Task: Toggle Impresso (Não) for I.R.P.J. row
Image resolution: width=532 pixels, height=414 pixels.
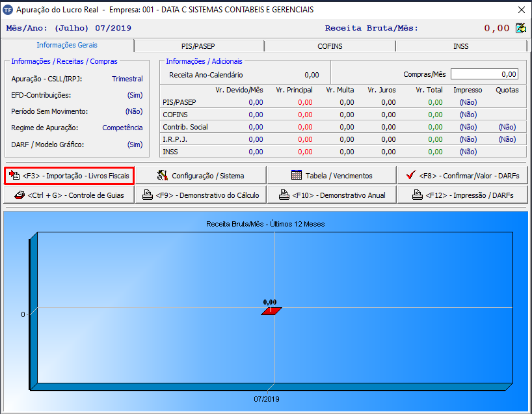Action: tap(468, 139)
